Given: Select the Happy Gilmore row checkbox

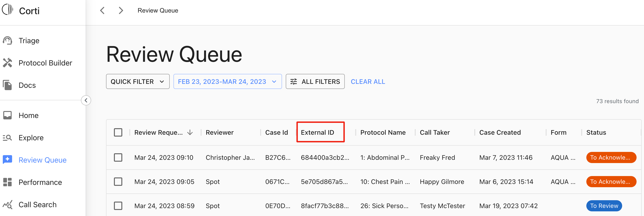Looking at the screenshot, I should click(x=118, y=182).
